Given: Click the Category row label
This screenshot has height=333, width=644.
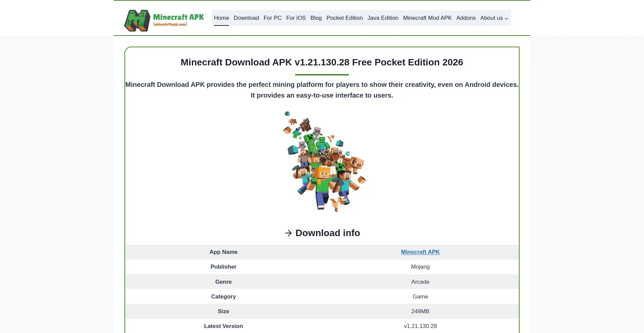Looking at the screenshot, I should coord(223,296).
